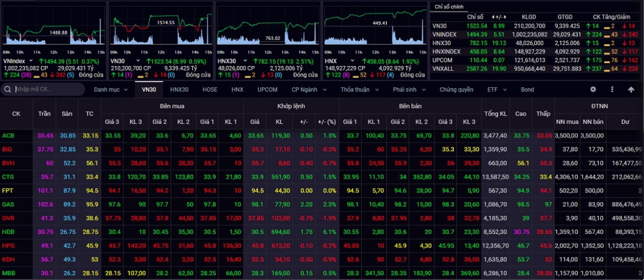Sort by the TC column header

90,113
